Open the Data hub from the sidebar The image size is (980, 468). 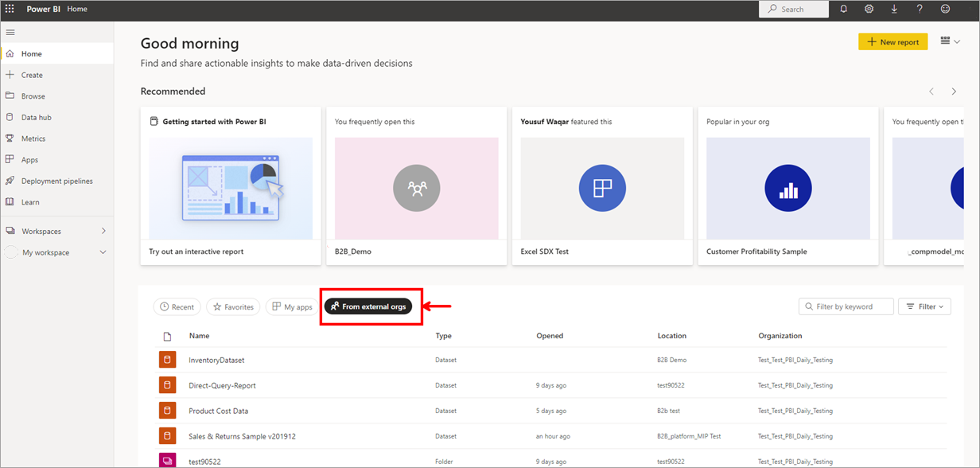(x=36, y=116)
